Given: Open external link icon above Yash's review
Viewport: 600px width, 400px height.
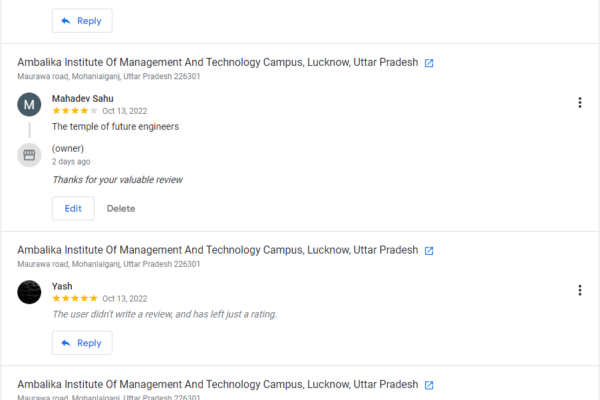Looking at the screenshot, I should [x=429, y=250].
